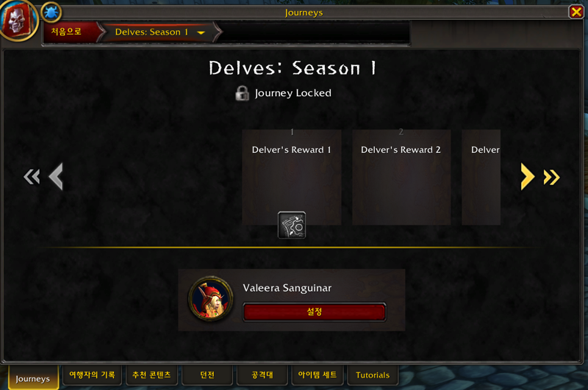Go to previous reward with left arrow
The image size is (588, 390).
56,176
